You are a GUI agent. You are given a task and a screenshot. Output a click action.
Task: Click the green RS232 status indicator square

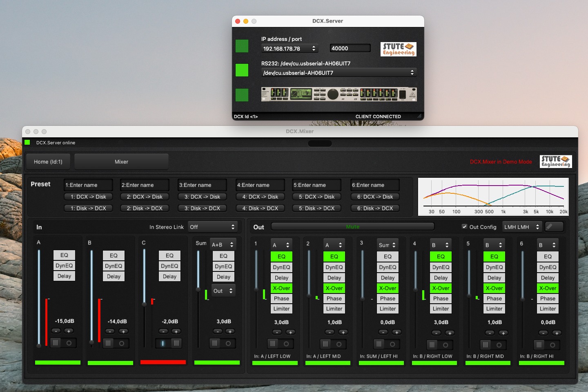242,70
